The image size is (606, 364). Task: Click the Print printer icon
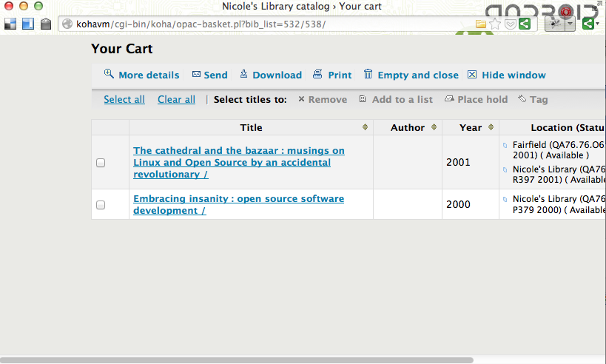(317, 74)
